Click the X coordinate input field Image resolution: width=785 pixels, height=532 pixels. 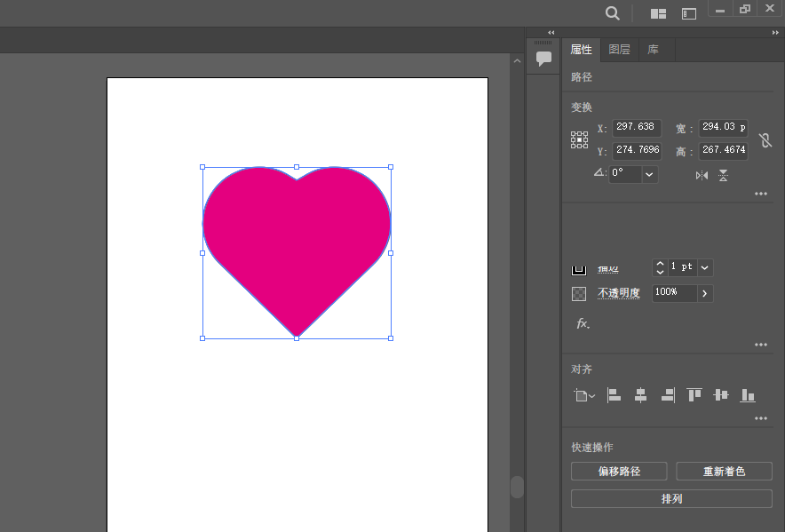point(636,128)
